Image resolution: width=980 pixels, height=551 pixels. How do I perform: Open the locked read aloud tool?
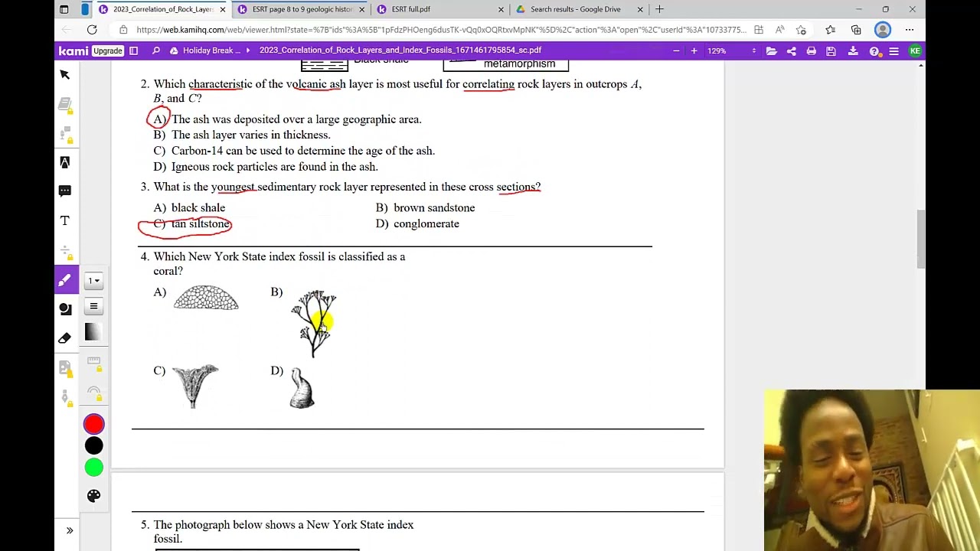(65, 133)
